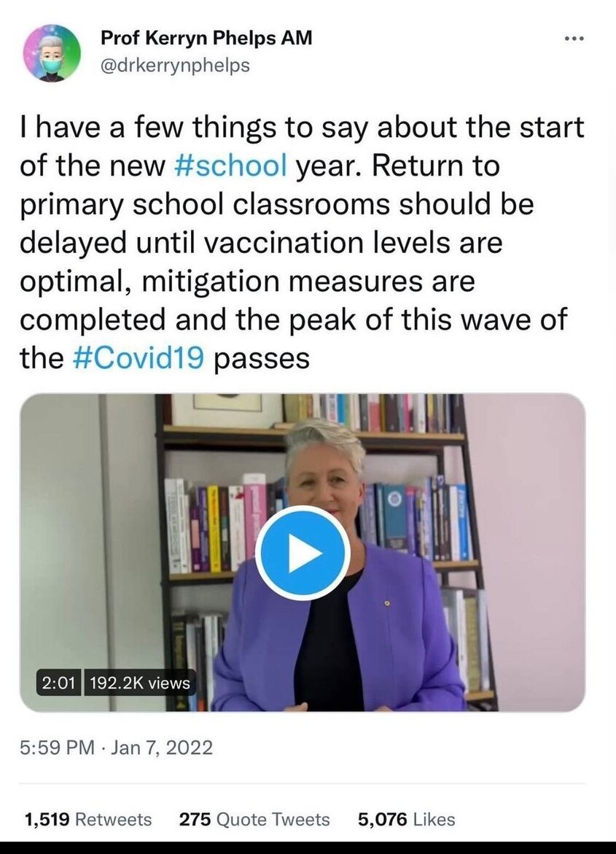Click the Prof Kerryn Phelps AM display name
This screenshot has height=854, width=616.
tap(206, 39)
